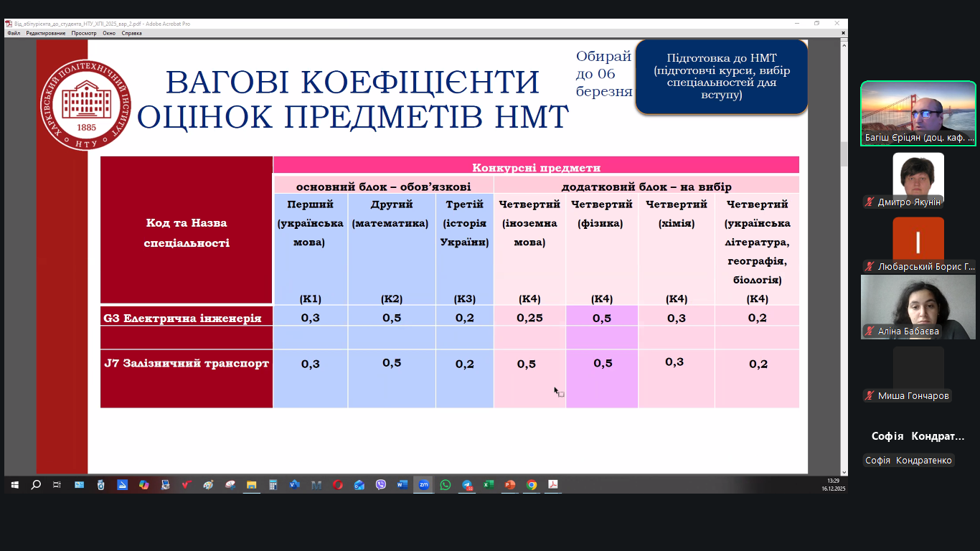Click 'додатковий блок – на вибір' header
The width and height of the screenshot is (980, 551).
pos(646,187)
